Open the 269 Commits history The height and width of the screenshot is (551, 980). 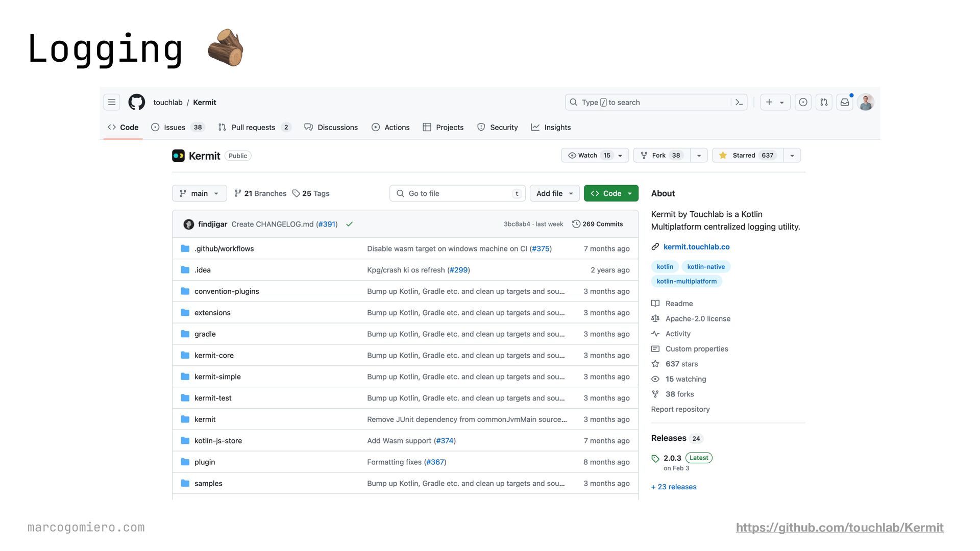[598, 224]
